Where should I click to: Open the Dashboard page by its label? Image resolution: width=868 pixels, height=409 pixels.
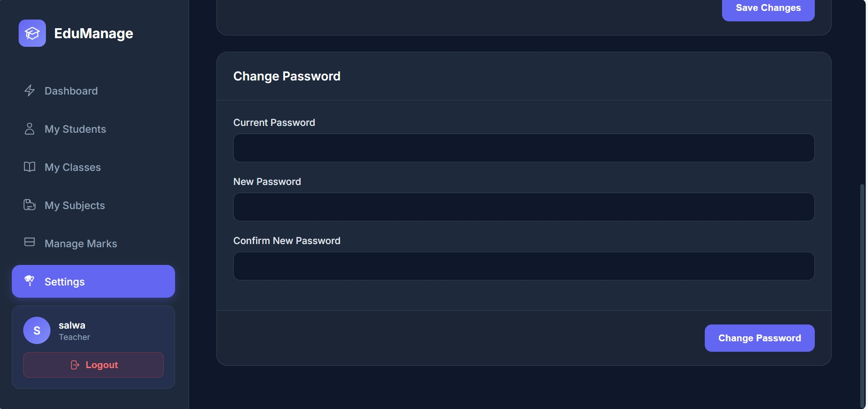(71, 91)
